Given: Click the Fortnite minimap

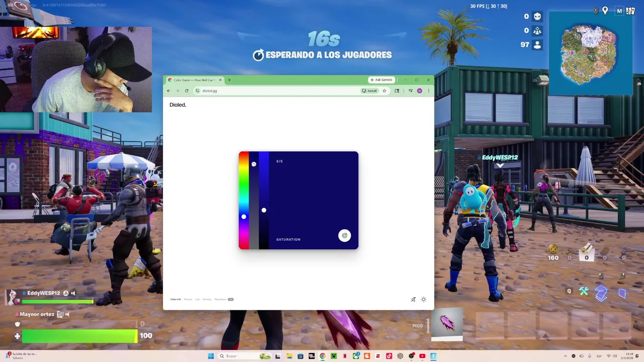Looking at the screenshot, I should click(591, 53).
